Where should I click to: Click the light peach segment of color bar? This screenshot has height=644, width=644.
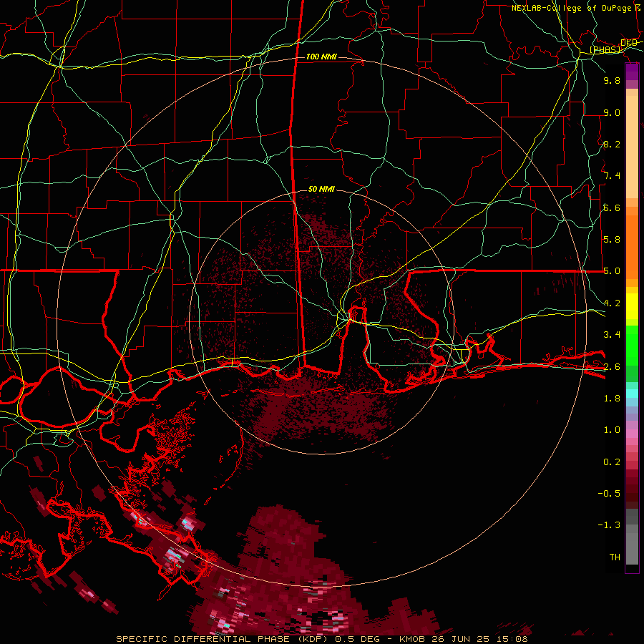coord(632,148)
